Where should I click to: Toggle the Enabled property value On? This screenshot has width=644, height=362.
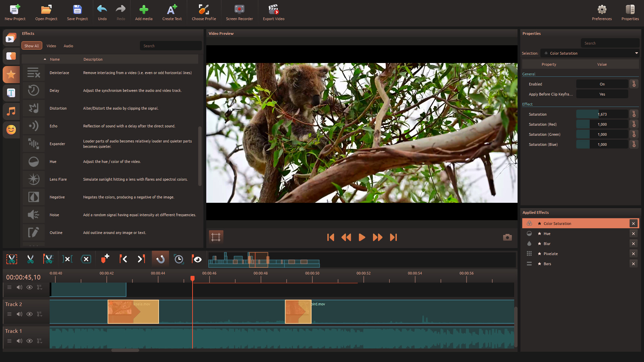pos(602,84)
